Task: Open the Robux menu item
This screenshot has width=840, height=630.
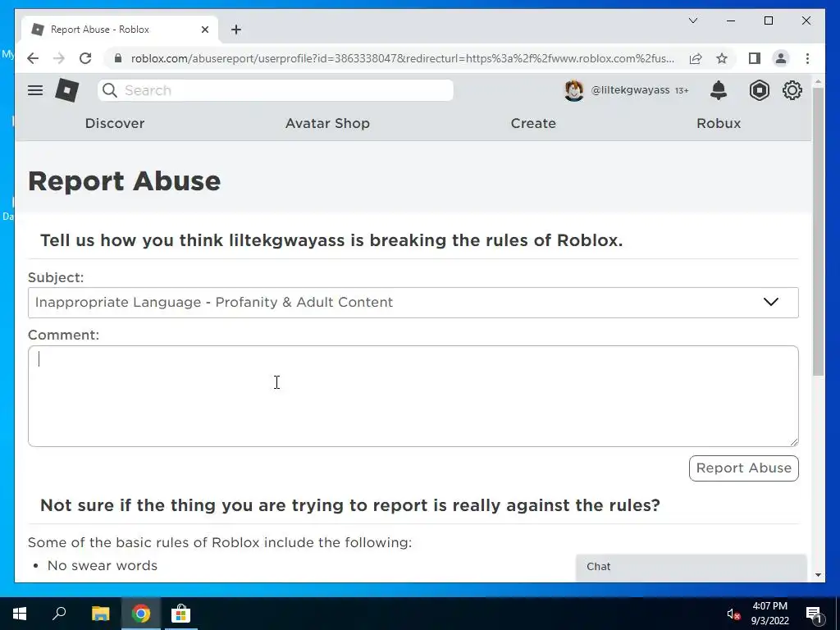Action: pyautogui.click(x=719, y=123)
